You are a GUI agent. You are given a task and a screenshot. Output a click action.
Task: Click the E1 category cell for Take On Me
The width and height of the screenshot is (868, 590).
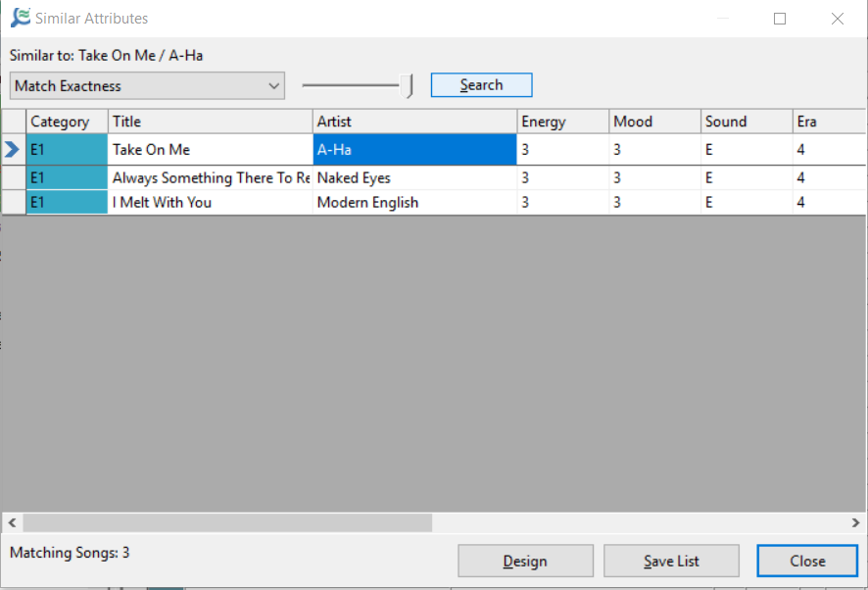click(67, 150)
